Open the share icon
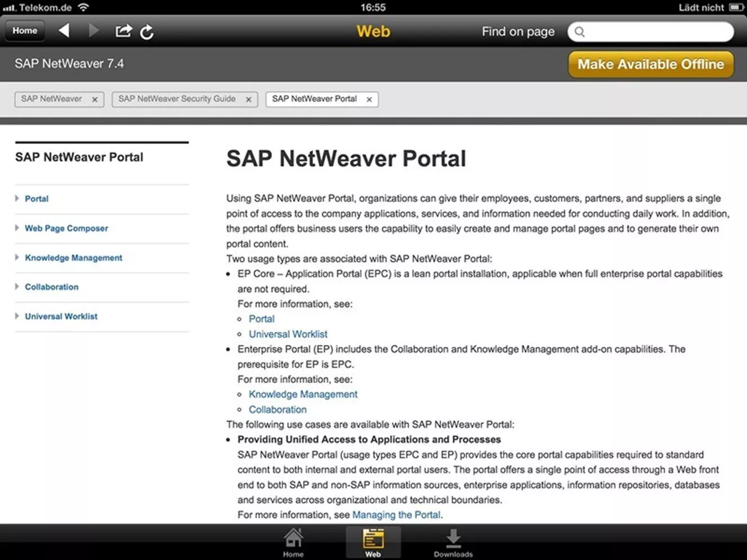This screenshot has height=560, width=747. pos(123,31)
